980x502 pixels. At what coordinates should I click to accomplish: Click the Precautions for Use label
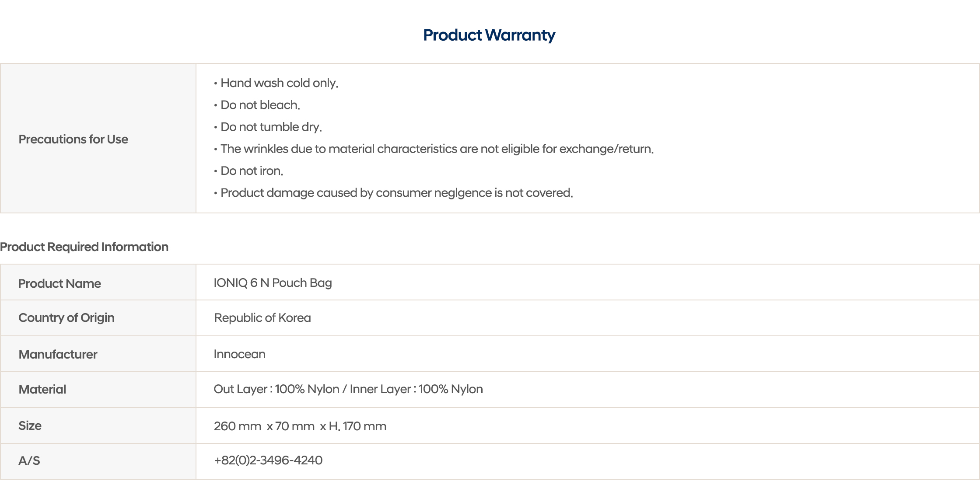(x=73, y=139)
